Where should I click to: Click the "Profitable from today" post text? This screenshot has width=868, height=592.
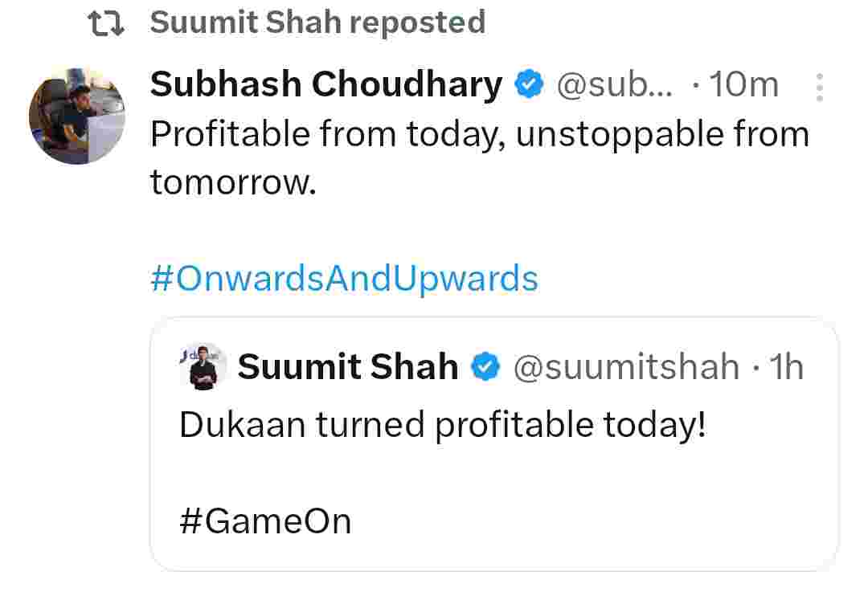point(330,134)
